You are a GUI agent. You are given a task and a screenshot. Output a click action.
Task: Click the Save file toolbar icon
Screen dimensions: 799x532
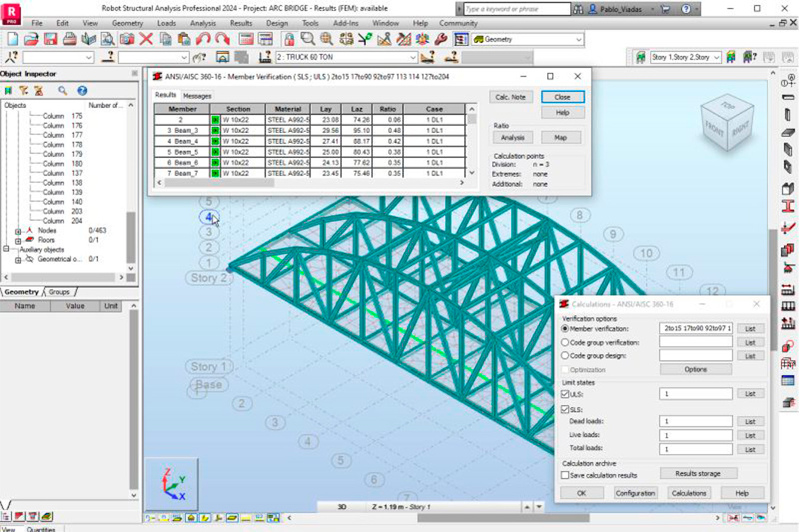50,40
